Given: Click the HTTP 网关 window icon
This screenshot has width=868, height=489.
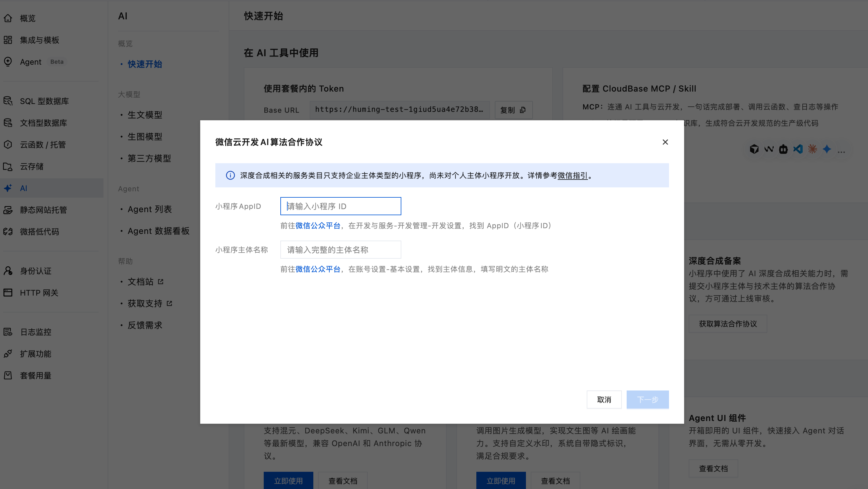Looking at the screenshot, I should point(8,293).
